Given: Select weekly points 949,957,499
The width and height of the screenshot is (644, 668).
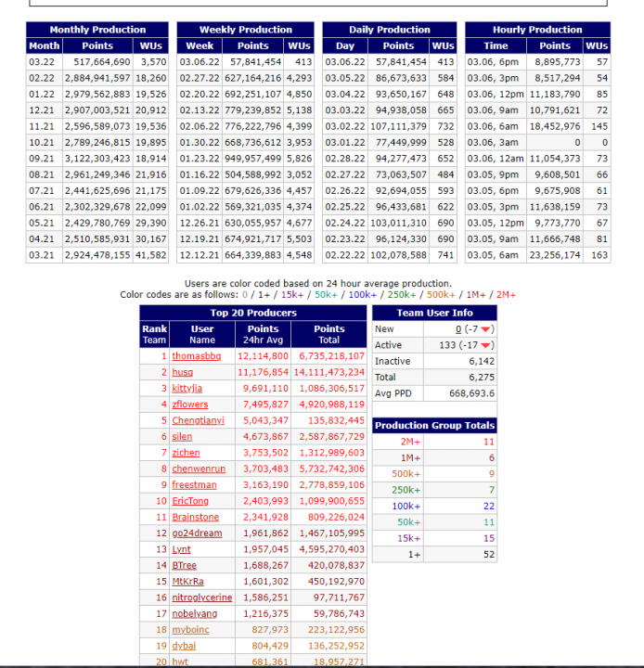Looking at the screenshot, I should point(253,159).
